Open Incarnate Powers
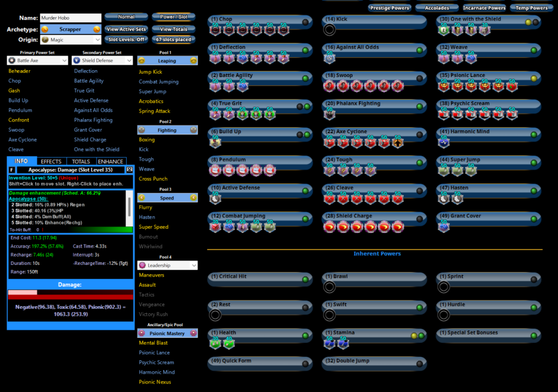 [x=484, y=8]
